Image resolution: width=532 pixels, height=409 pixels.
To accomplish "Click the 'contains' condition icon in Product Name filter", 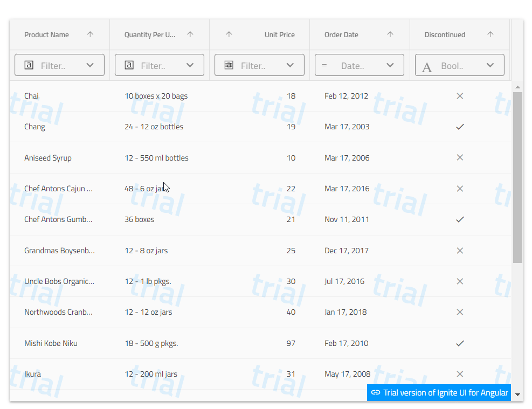I will click(x=29, y=65).
